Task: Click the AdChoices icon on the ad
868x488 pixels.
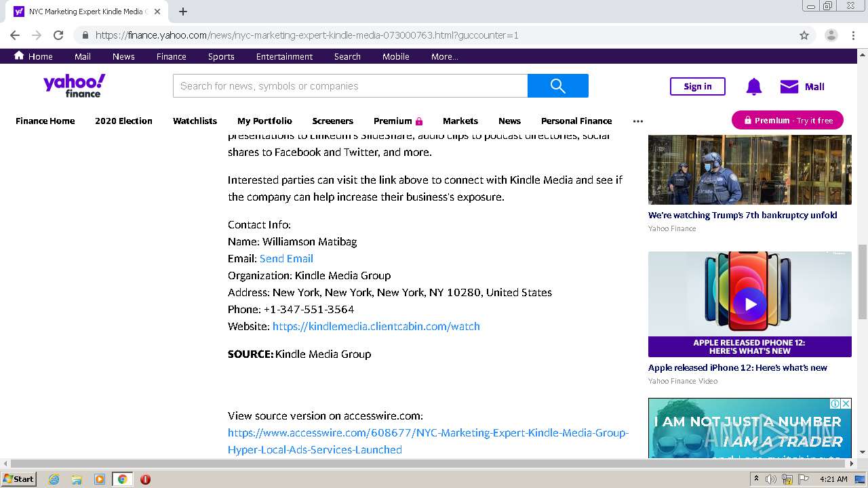Action: point(835,403)
